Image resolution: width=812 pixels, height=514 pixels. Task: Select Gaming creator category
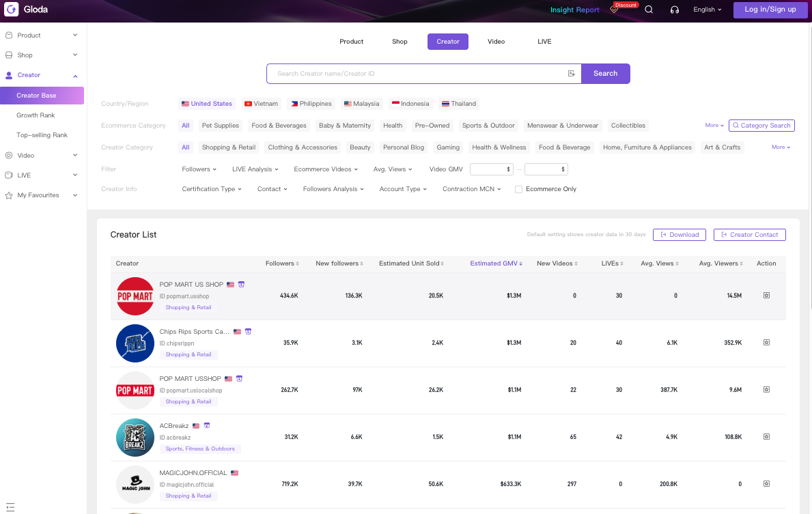tap(448, 147)
